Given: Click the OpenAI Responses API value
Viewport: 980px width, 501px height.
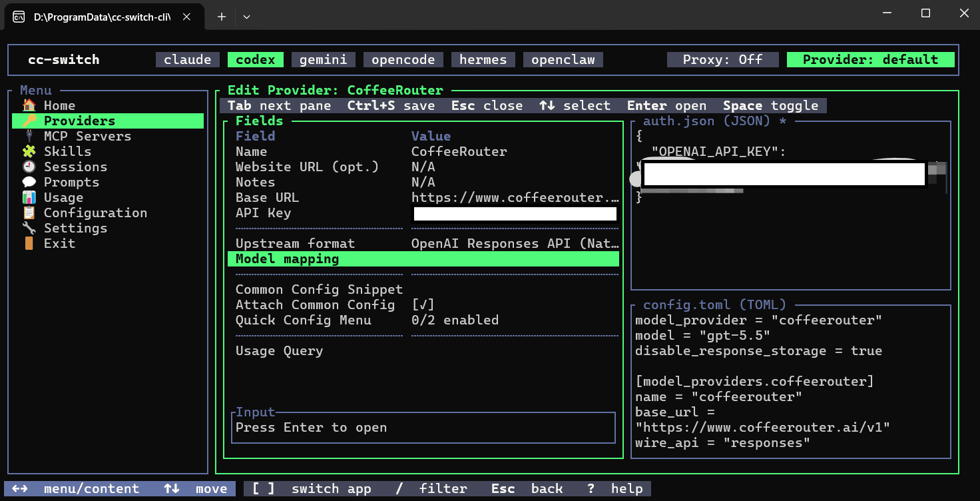Looking at the screenshot, I should 515,243.
